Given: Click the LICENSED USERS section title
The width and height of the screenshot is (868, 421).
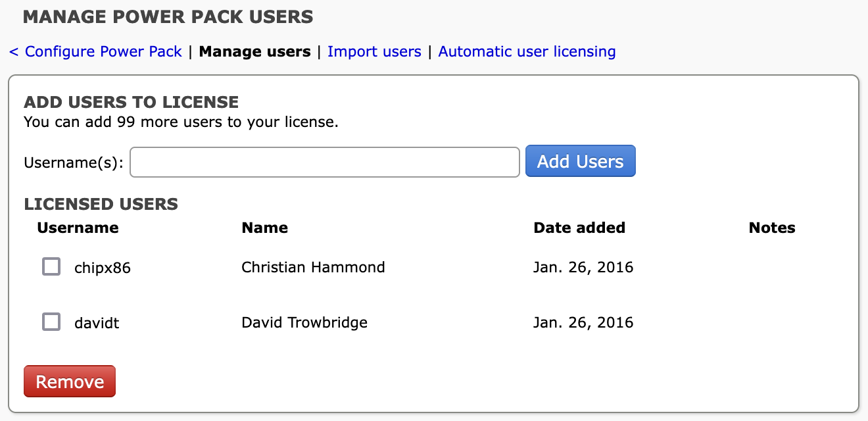Looking at the screenshot, I should (101, 204).
